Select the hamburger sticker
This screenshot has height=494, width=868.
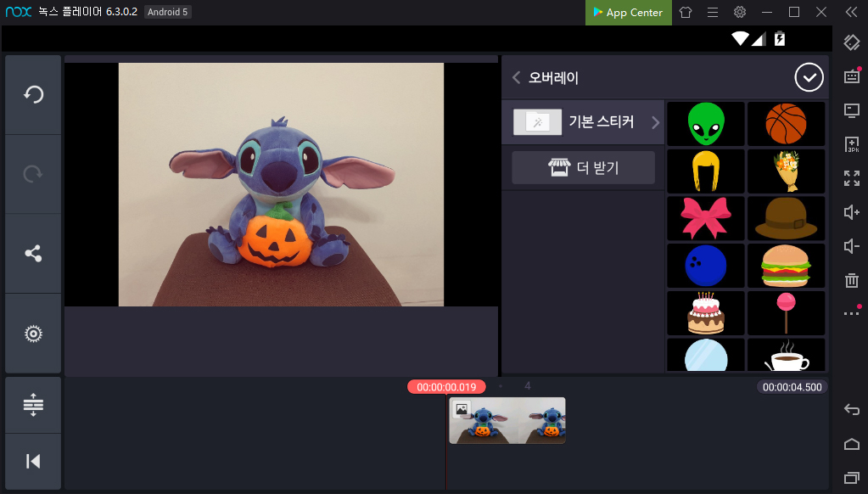(x=786, y=266)
